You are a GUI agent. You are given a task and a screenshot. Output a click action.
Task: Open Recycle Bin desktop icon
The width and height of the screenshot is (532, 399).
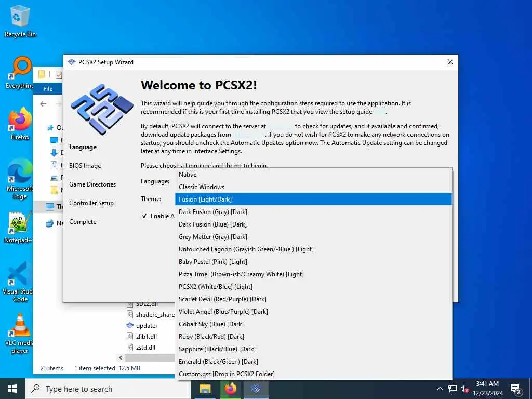pos(20,21)
